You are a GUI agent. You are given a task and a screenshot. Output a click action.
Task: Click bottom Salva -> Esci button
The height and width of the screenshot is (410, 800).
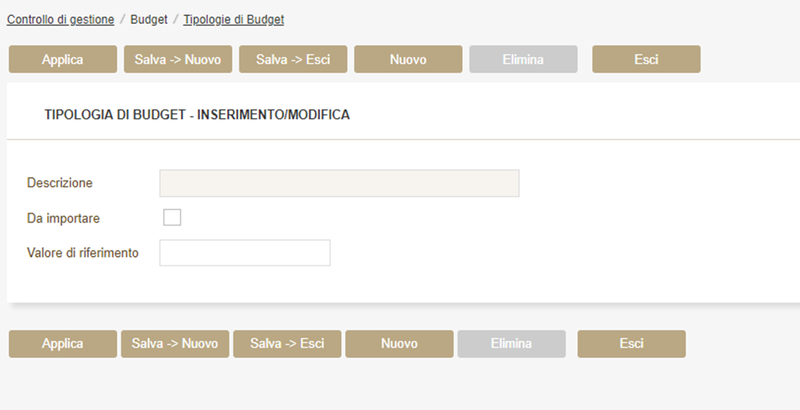(x=286, y=343)
